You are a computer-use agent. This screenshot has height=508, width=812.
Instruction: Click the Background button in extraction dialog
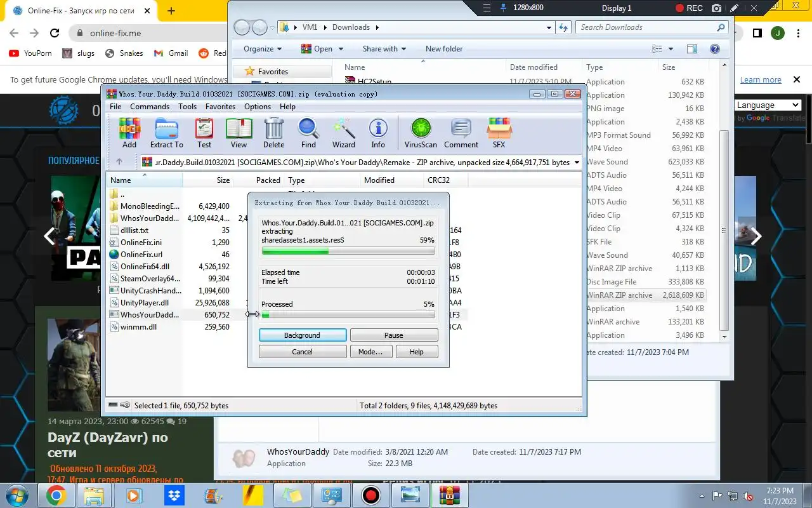pos(303,335)
